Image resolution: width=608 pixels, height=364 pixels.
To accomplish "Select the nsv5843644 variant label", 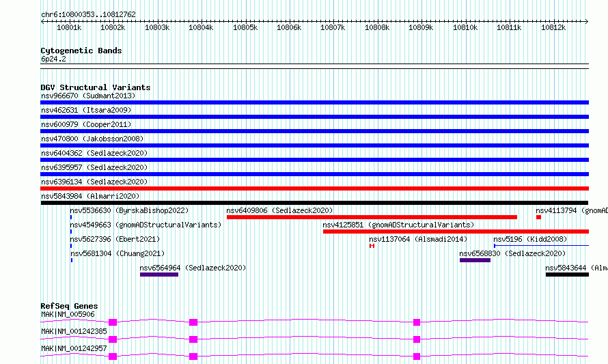I will click(x=577, y=268).
